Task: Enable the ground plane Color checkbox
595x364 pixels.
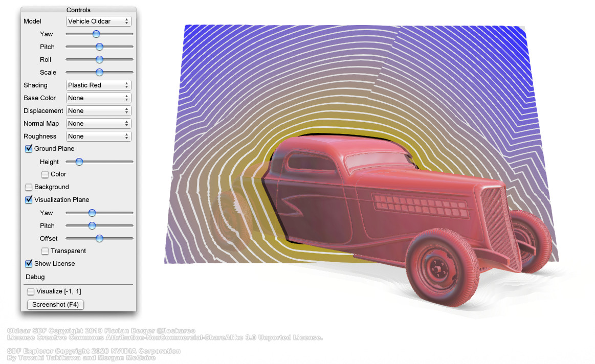Action: [45, 174]
